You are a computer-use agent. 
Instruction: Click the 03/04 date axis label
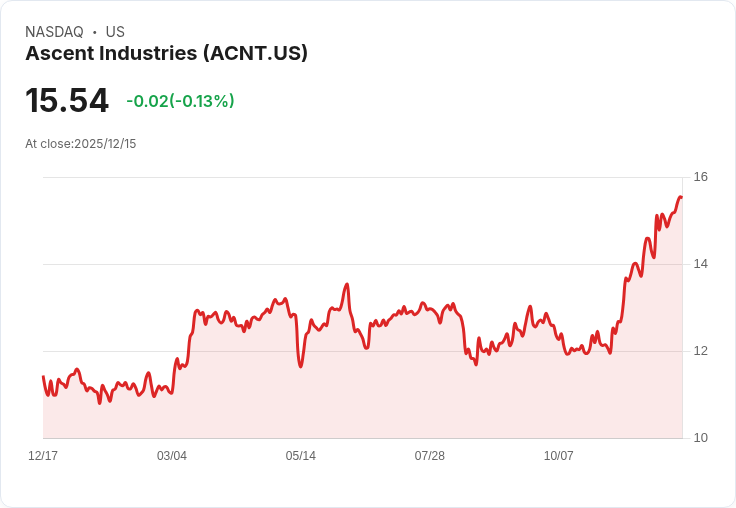(172, 455)
